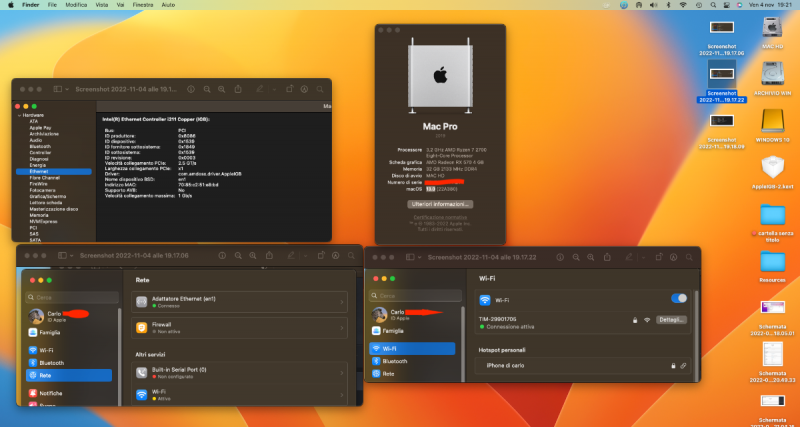The image size is (800, 427).
Task: Select the markup pen in Screenshot 19.17.06 window
Action: pyautogui.click(x=291, y=255)
